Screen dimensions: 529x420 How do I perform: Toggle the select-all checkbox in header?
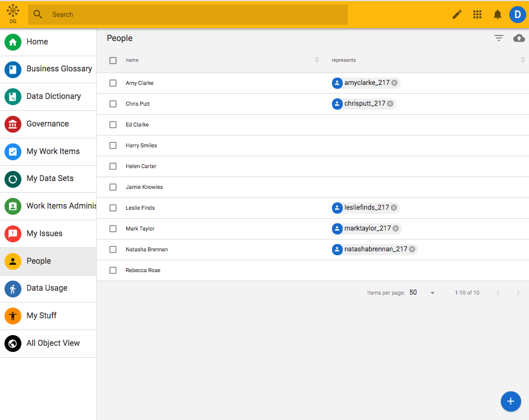tap(113, 60)
